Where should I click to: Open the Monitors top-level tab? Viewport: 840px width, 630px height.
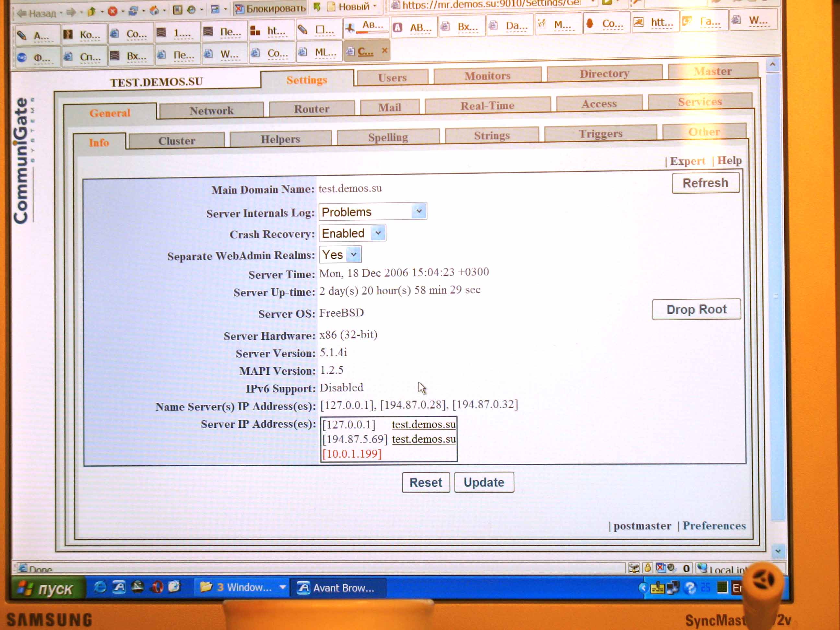[x=487, y=76]
